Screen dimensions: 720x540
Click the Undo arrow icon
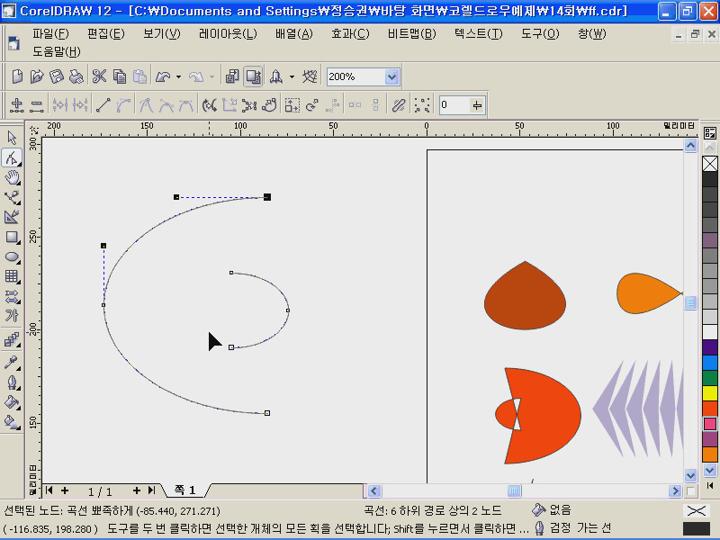pyautogui.click(x=163, y=76)
